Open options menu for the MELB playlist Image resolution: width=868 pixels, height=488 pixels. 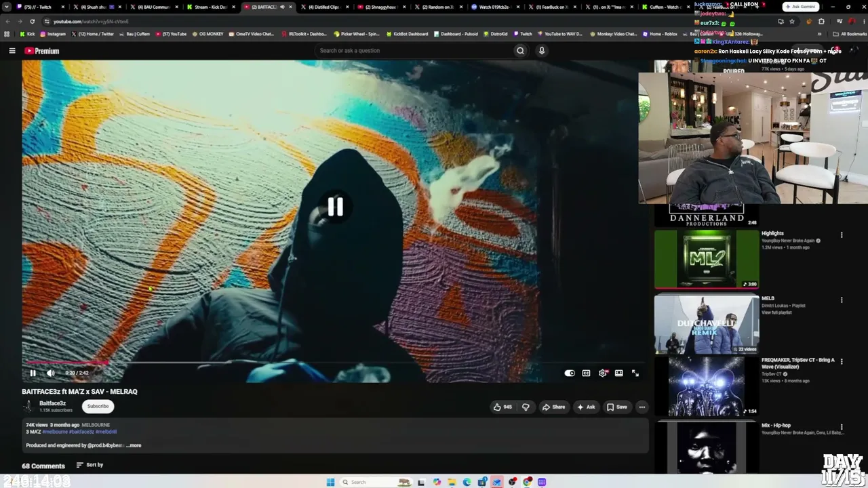pos(842,300)
